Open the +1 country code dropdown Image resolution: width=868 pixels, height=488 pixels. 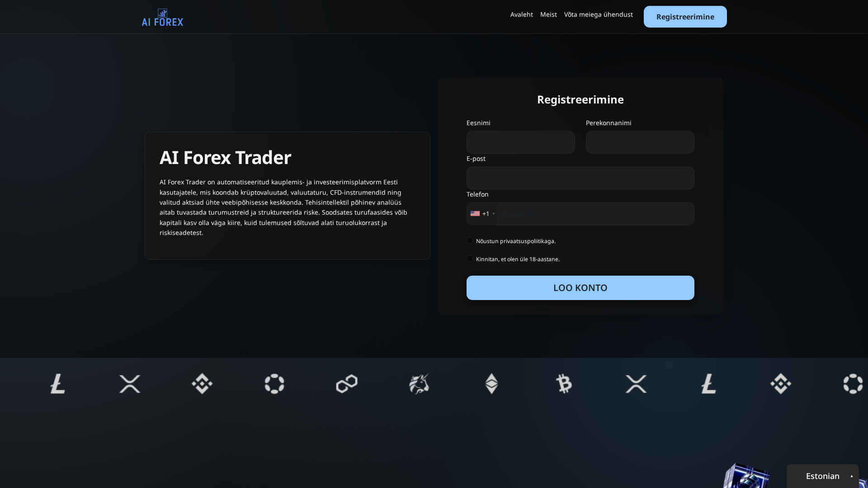[x=483, y=214]
